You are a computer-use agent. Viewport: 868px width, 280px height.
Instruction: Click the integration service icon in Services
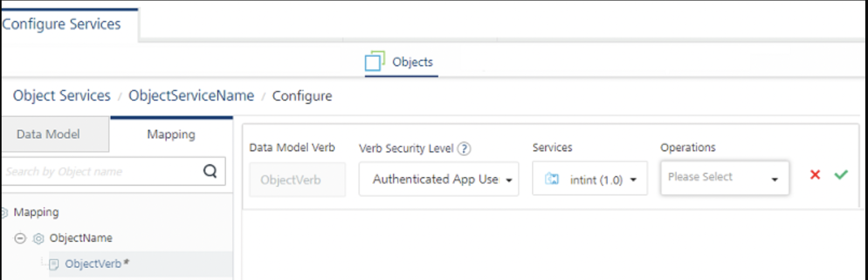point(552,179)
